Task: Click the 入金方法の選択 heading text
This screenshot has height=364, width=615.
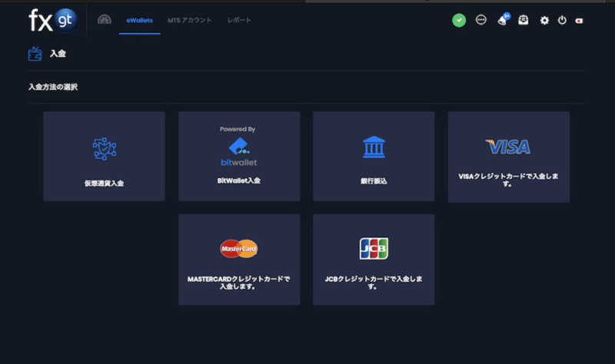Action: pyautogui.click(x=53, y=87)
